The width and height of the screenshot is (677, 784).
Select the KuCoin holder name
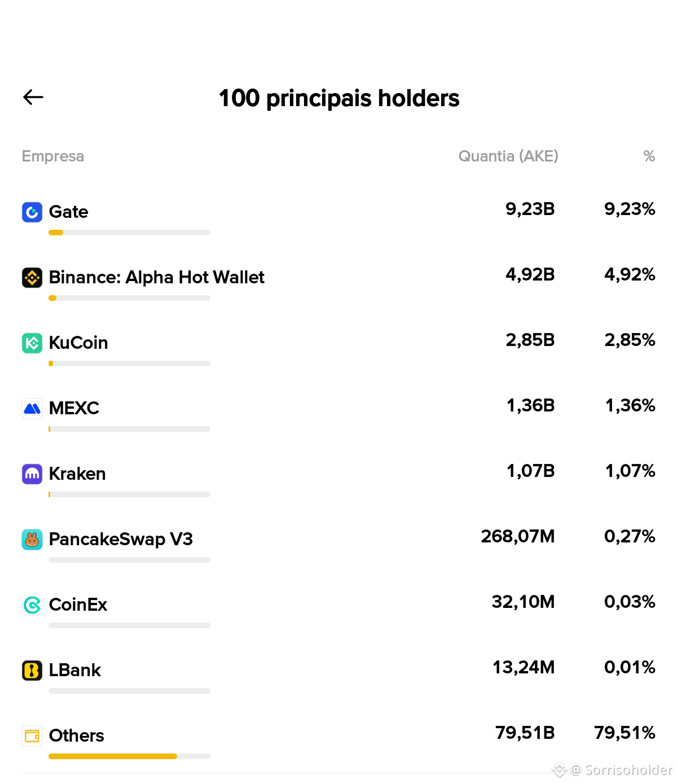[x=78, y=343]
